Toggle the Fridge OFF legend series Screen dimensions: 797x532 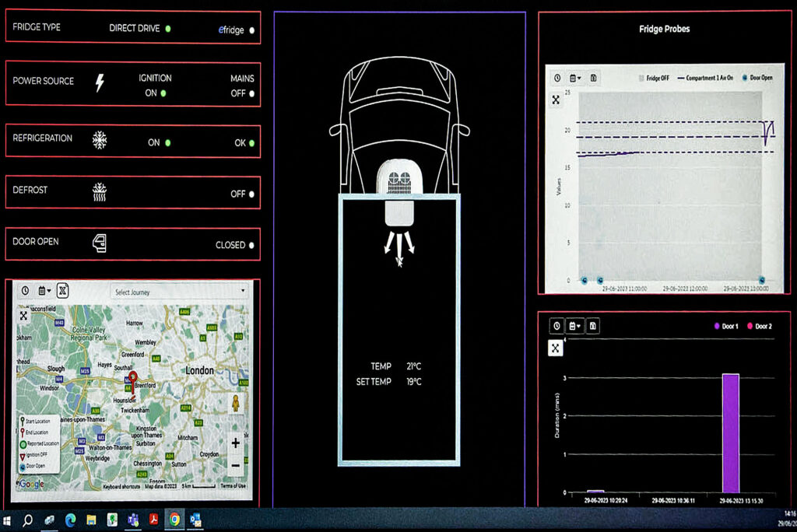coord(658,79)
